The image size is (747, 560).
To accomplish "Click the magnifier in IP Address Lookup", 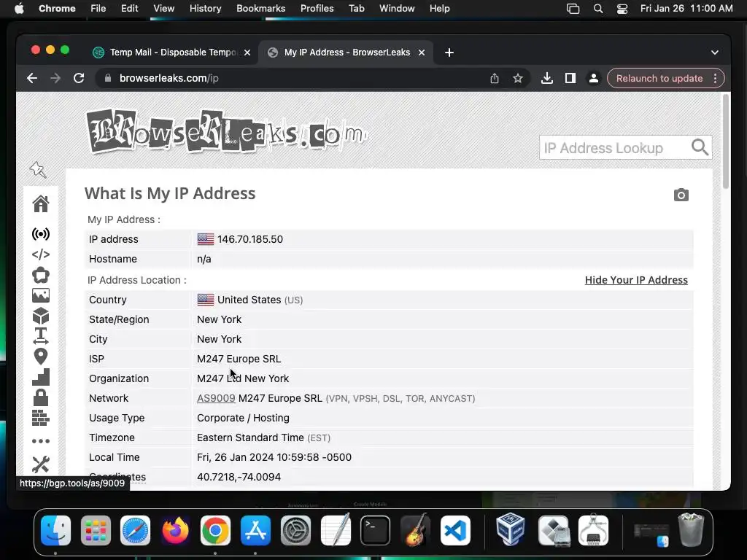I will pyautogui.click(x=700, y=147).
